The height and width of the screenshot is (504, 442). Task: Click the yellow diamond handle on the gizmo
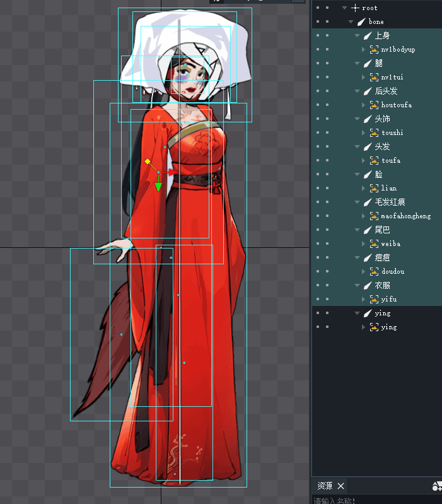tap(147, 161)
